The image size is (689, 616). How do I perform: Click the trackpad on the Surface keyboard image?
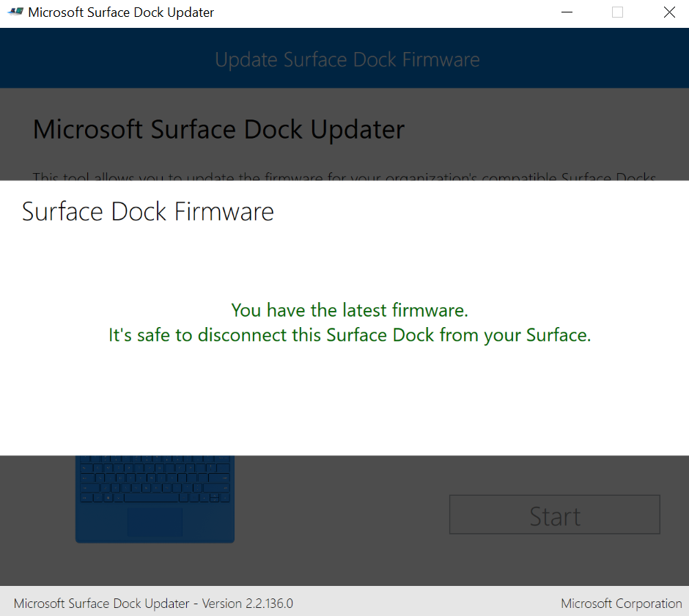pos(155,522)
